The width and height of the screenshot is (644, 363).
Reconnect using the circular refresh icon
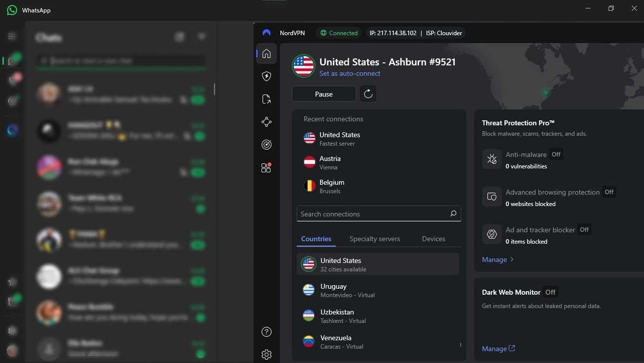click(368, 94)
